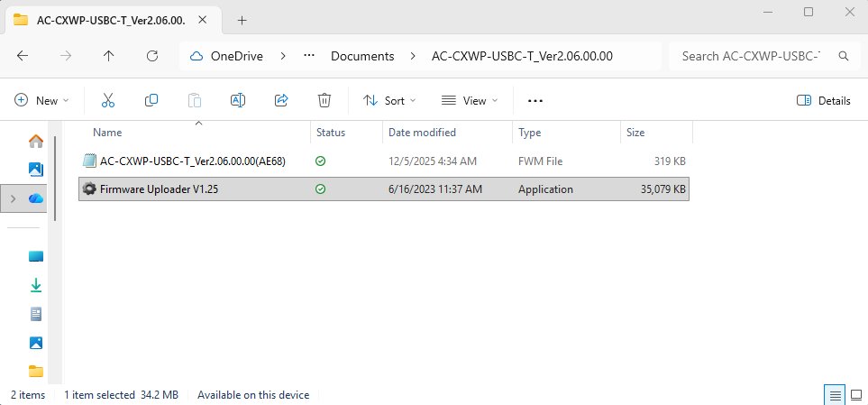Toggle the Details pane
This screenshot has height=405, width=868.
[x=824, y=100]
